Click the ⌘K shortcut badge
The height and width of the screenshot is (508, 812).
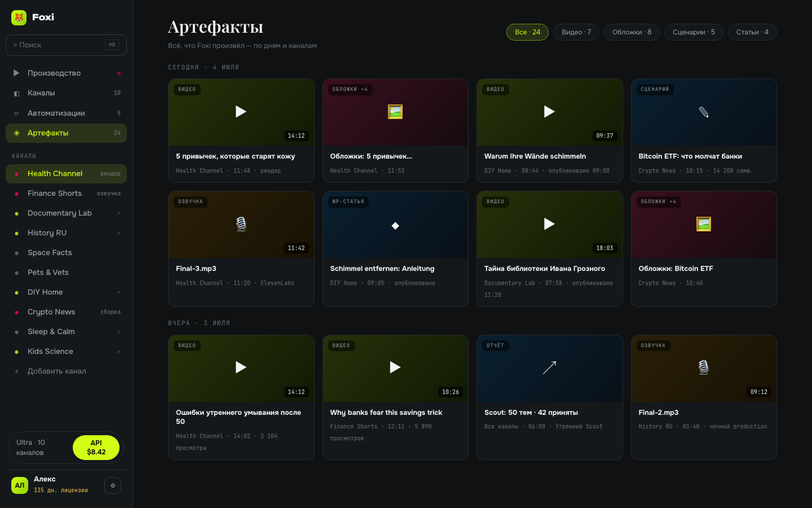click(112, 45)
